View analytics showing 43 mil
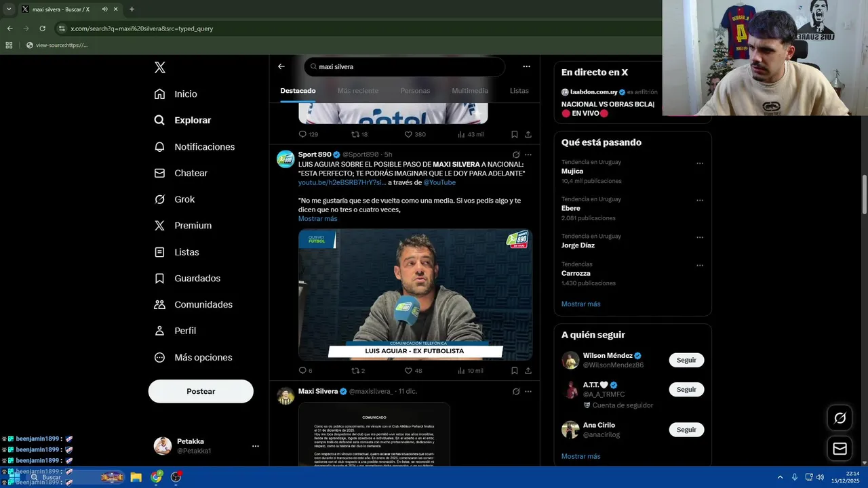The height and width of the screenshot is (488, 868). coord(471,134)
